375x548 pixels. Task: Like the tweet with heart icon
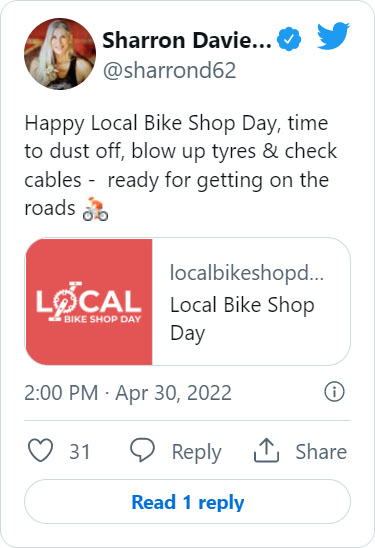click(41, 450)
